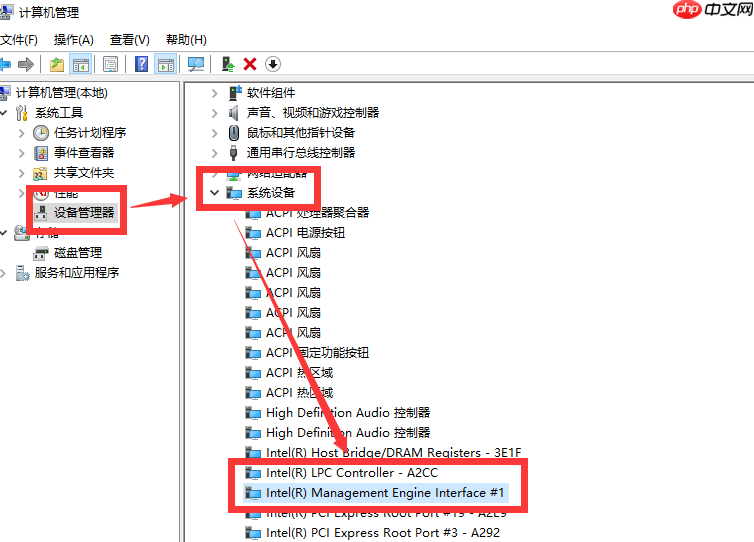Expand 任务计划程序 in left tree
The image size is (754, 542).
[22, 133]
